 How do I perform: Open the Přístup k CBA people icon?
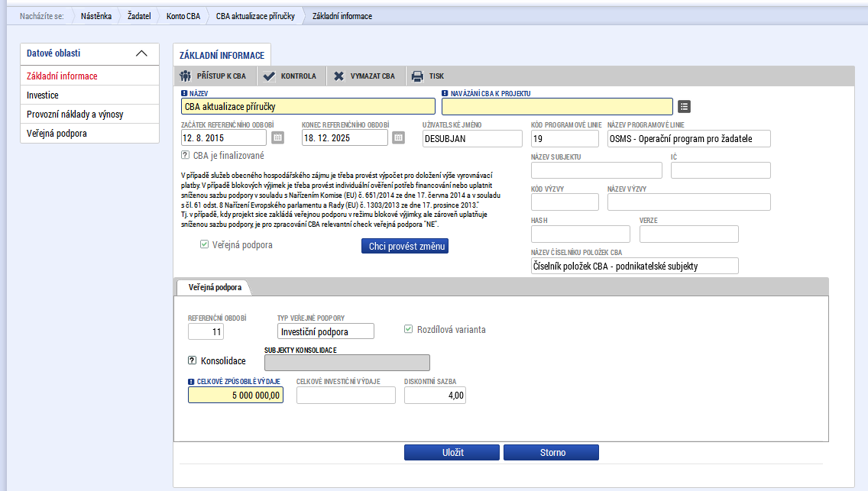[x=185, y=76]
